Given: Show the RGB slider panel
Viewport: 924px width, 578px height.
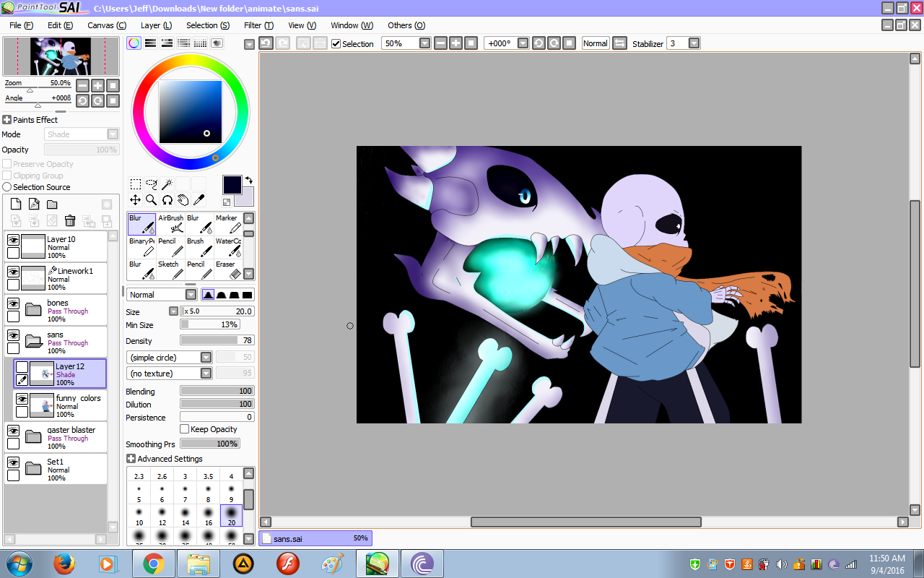Looking at the screenshot, I should pyautogui.click(x=150, y=43).
